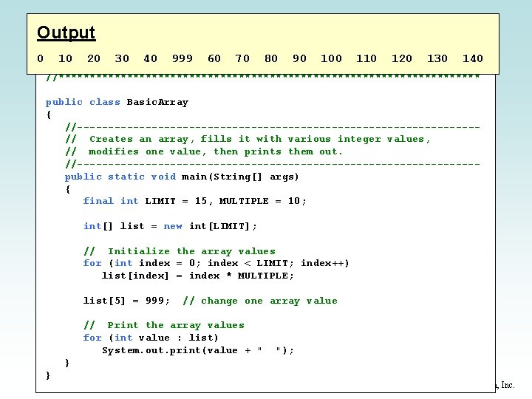Viewport: 532px width, 399px height.
Task: Click the output value 60
Action: (214, 58)
